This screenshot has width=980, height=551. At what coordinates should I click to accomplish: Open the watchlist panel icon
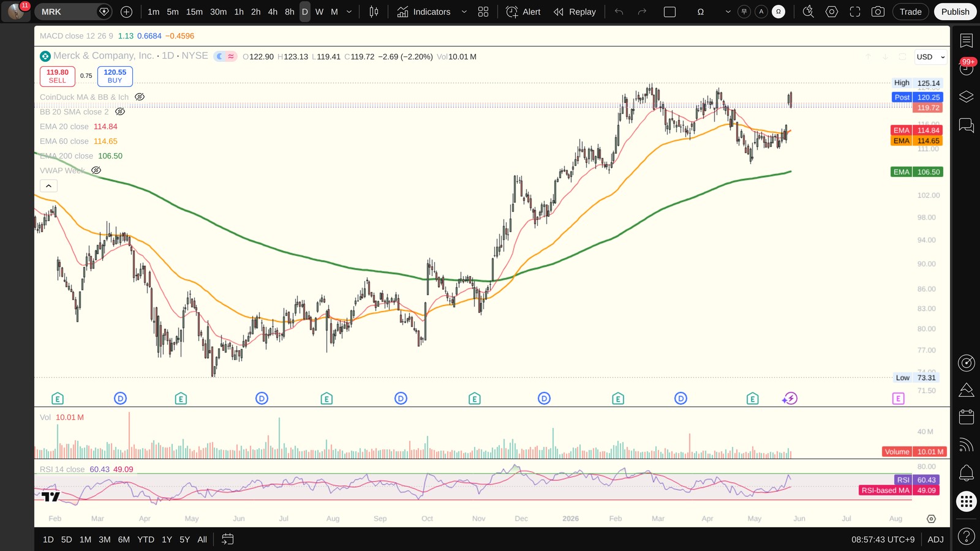(x=967, y=41)
